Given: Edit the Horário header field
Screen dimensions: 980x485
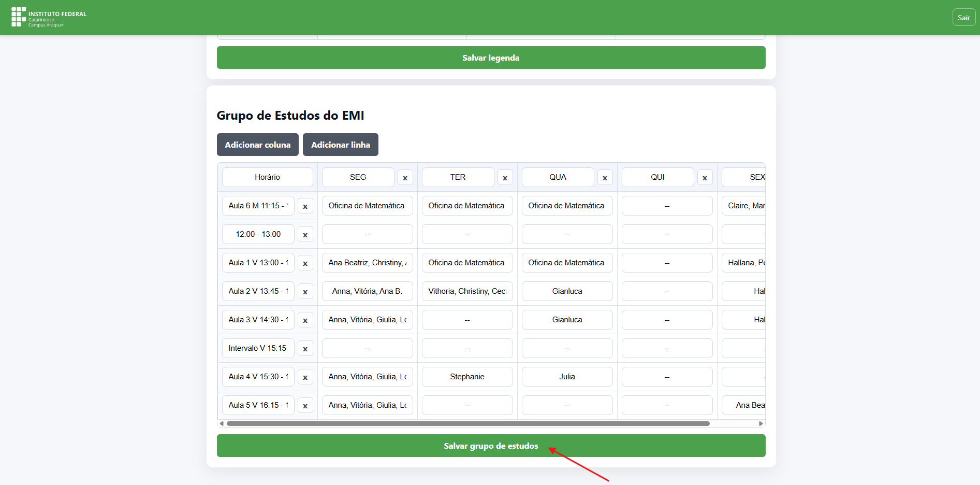Looking at the screenshot, I should point(268,177).
